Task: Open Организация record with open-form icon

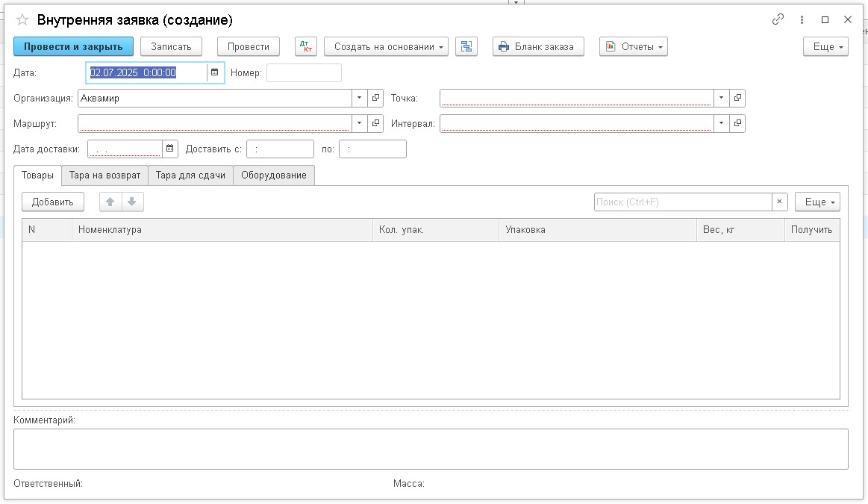Action: click(376, 98)
